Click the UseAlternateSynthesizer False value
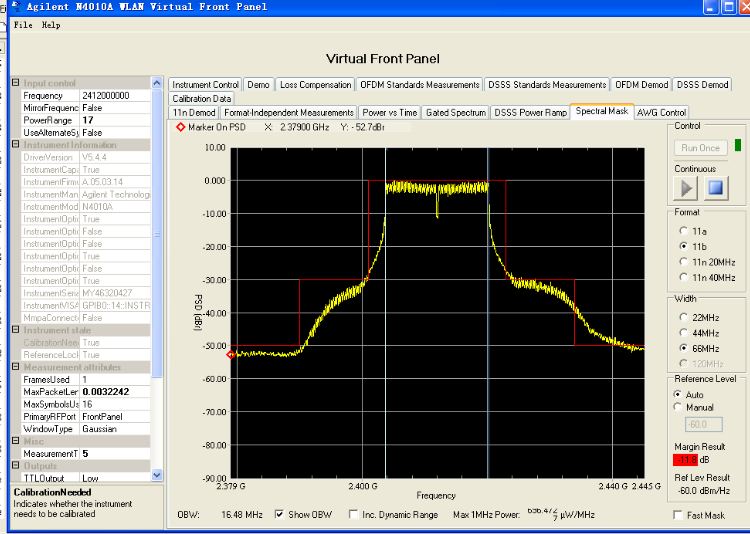Screen dimensions: 750x534 (x=114, y=133)
